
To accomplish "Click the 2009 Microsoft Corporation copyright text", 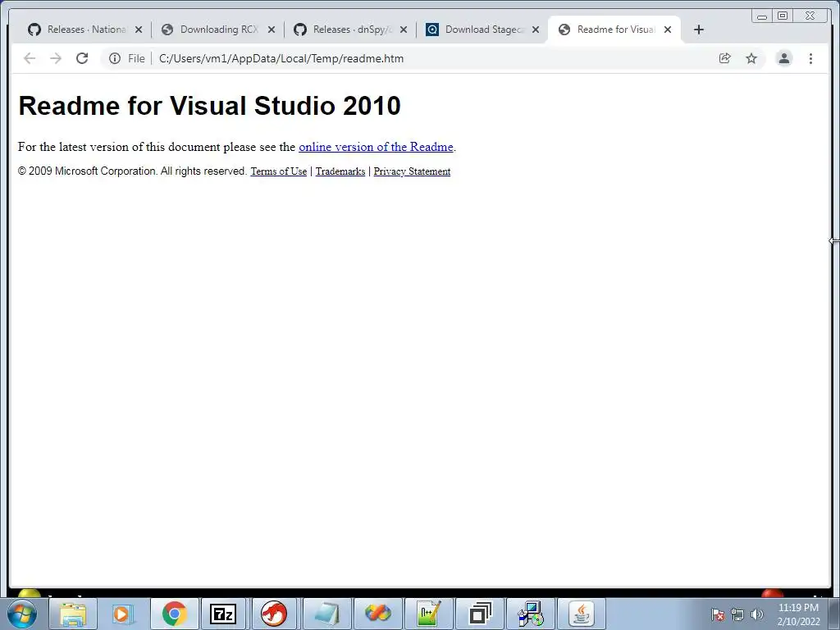I will 132,171.
